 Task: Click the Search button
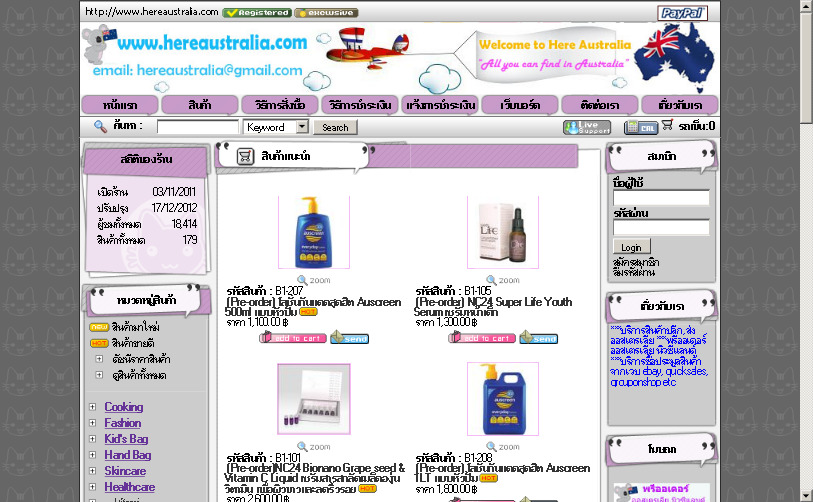[x=335, y=127]
